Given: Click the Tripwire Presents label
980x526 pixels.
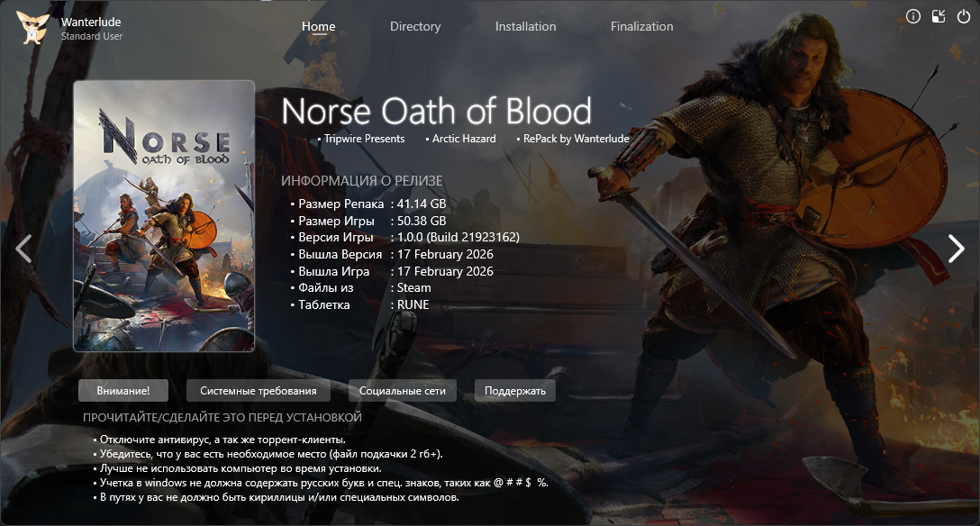Looking at the screenshot, I should 365,139.
